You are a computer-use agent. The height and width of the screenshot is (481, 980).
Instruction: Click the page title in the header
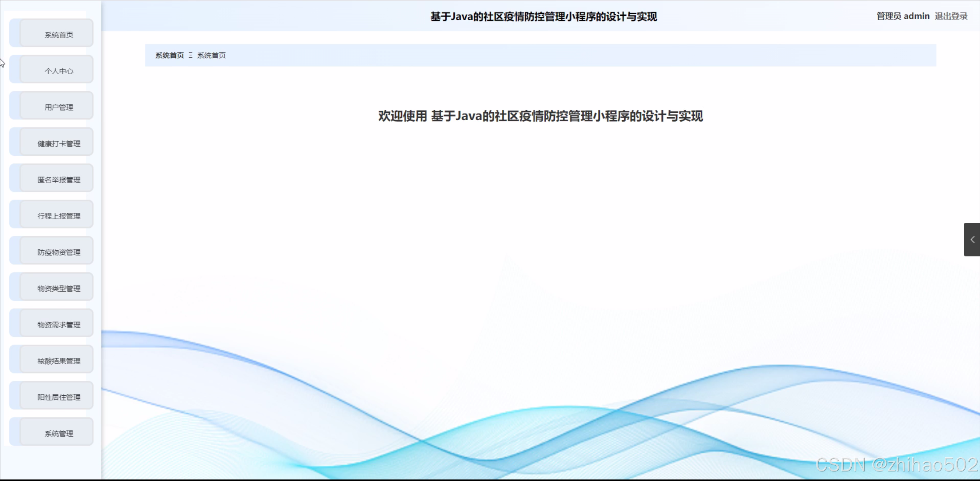[x=543, y=16]
